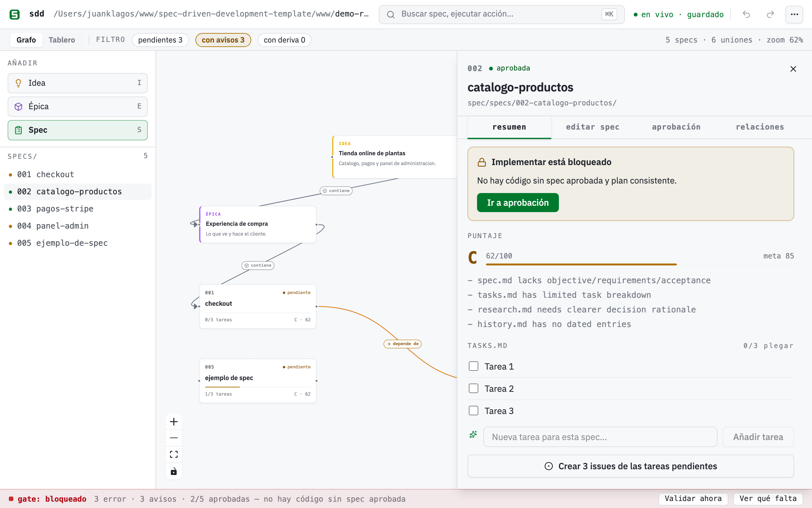The height and width of the screenshot is (508, 812).
Task: Open the editar spec tab
Action: coord(593,127)
